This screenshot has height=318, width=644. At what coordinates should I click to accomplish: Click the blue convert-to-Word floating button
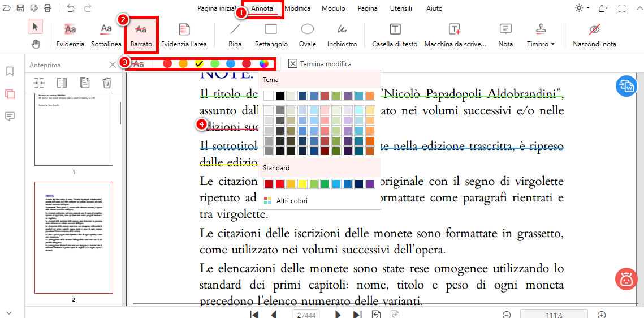pos(626,86)
